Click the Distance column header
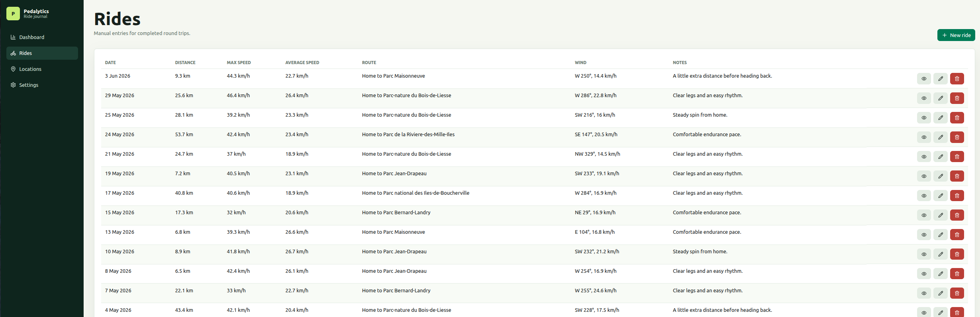Screen dimensions: 980x317 [185, 63]
